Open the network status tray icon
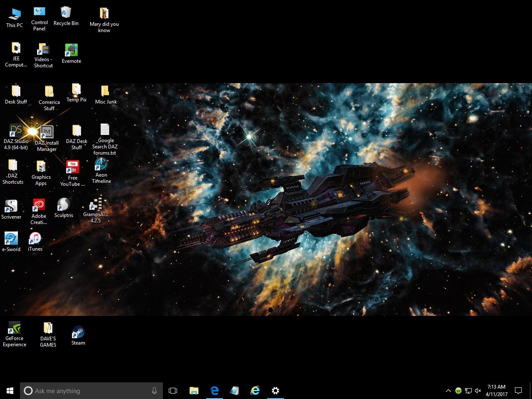Screen dimensions: 532x399 pos(468,391)
